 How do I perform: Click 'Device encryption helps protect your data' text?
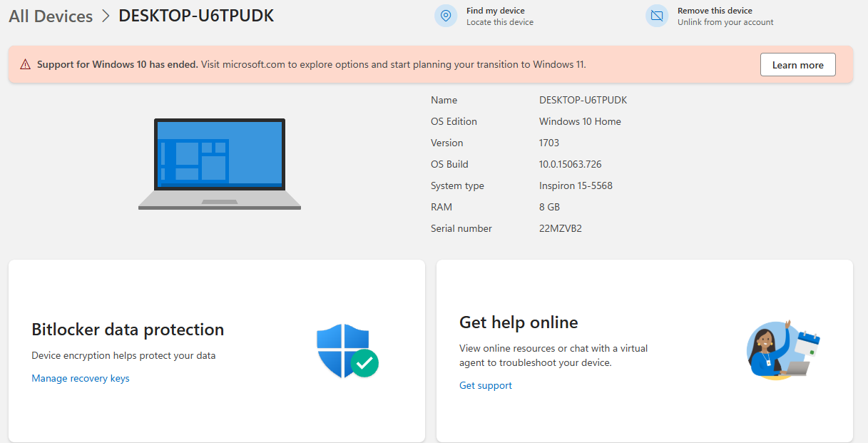click(x=123, y=355)
